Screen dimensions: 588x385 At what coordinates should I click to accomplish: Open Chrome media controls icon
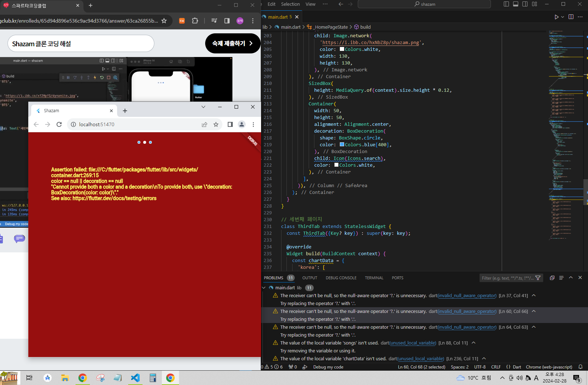click(x=214, y=21)
